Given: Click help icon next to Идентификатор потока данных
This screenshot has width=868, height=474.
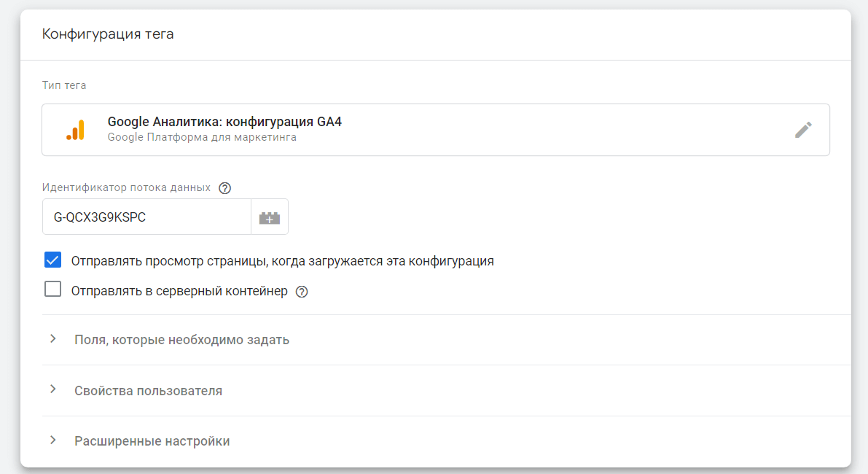Looking at the screenshot, I should (224, 188).
